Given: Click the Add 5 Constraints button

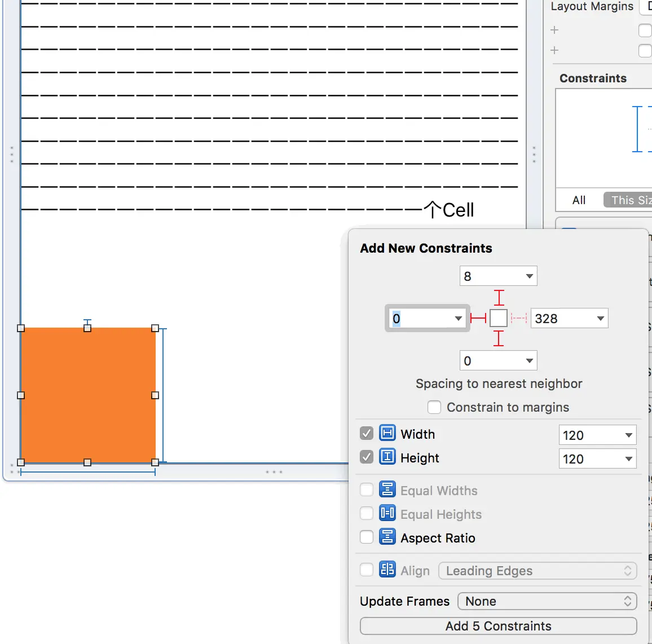Looking at the screenshot, I should [x=498, y=626].
